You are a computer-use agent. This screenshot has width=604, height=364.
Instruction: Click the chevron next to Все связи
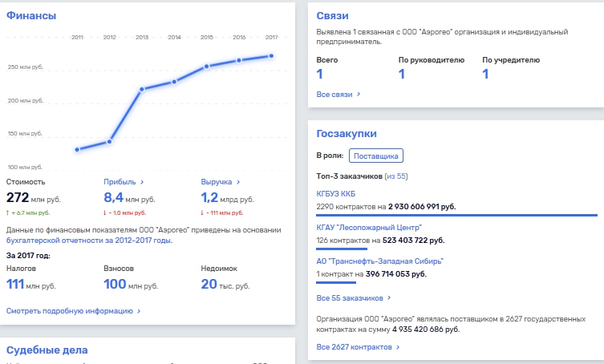point(359,94)
